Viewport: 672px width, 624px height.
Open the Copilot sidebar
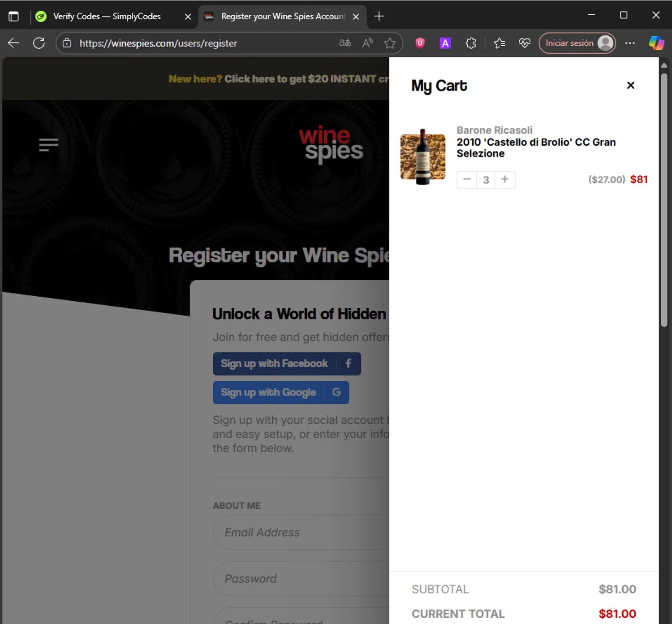click(656, 43)
